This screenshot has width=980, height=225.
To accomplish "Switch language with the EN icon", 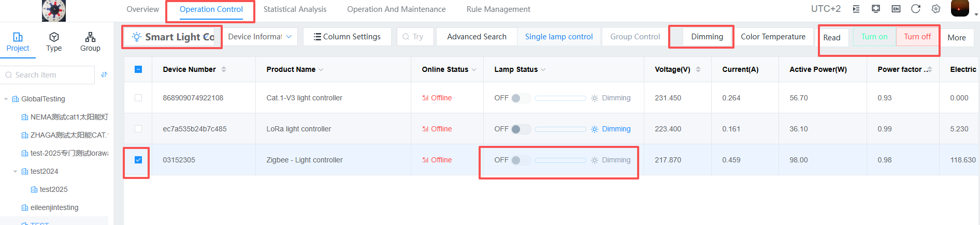I will point(896,9).
